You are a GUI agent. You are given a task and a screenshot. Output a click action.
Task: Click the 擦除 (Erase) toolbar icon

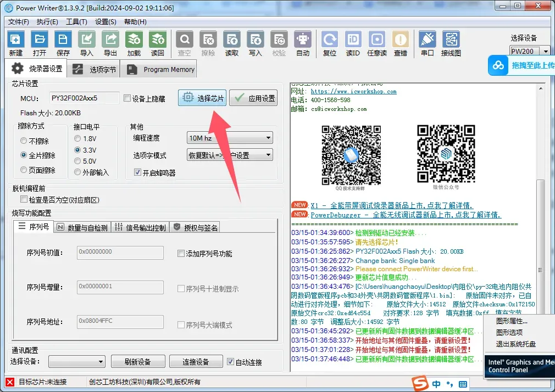[x=208, y=43]
